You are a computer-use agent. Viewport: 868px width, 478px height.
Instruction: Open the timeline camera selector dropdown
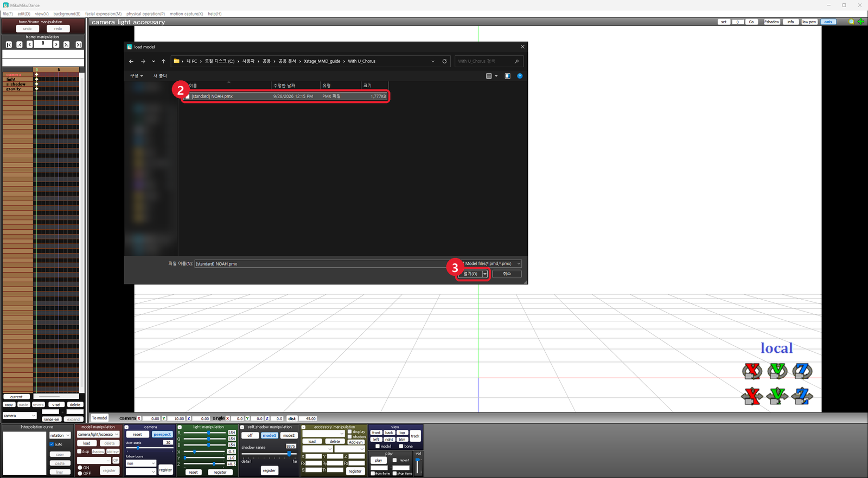click(20, 416)
